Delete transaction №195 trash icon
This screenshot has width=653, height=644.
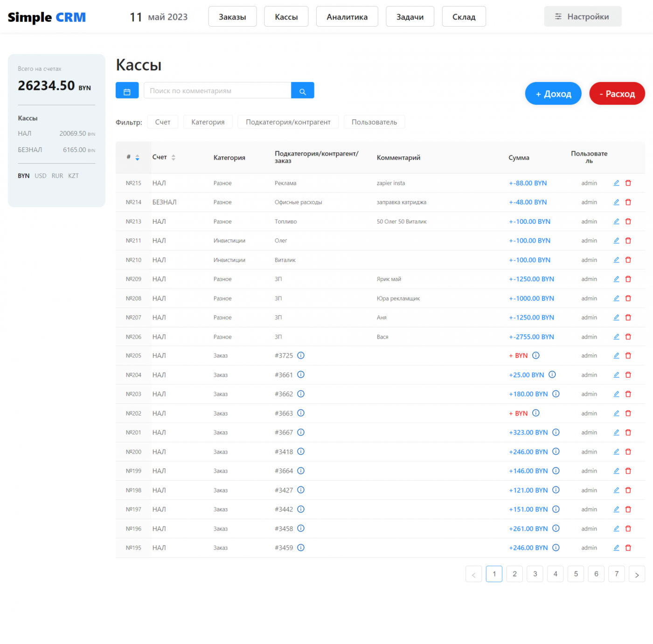628,548
